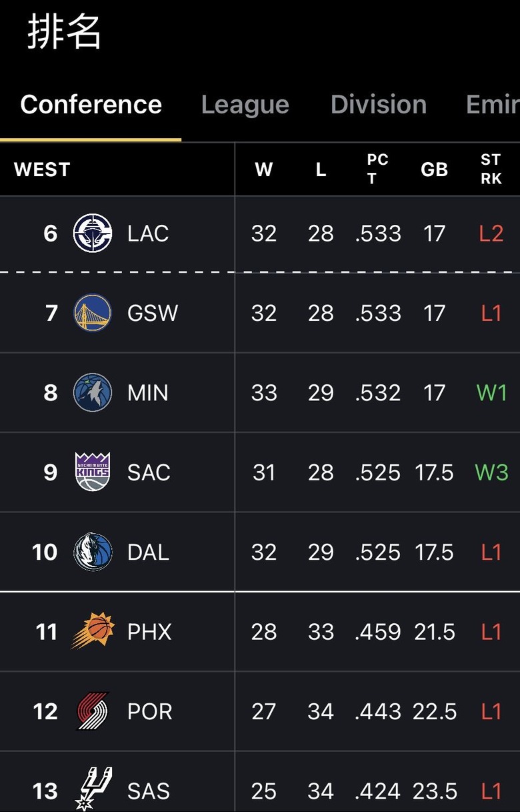
Task: Open the Phoenix Suns logo icon
Action: (92, 631)
